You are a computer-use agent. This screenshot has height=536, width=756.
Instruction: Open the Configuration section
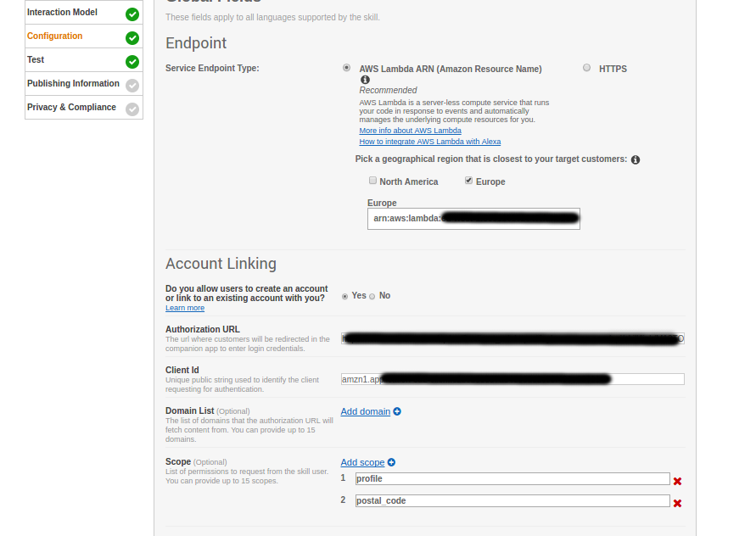(x=84, y=36)
